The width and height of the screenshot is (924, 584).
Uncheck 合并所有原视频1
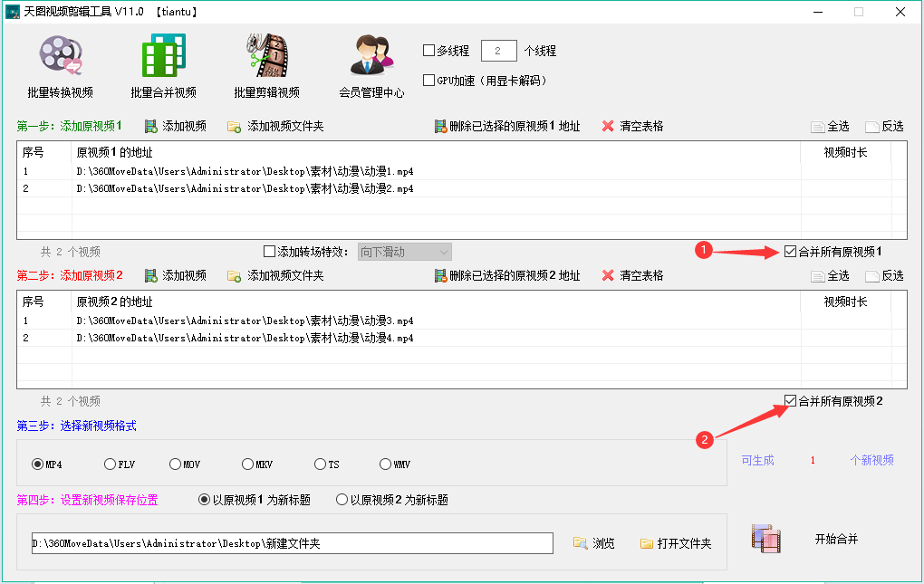[790, 252]
